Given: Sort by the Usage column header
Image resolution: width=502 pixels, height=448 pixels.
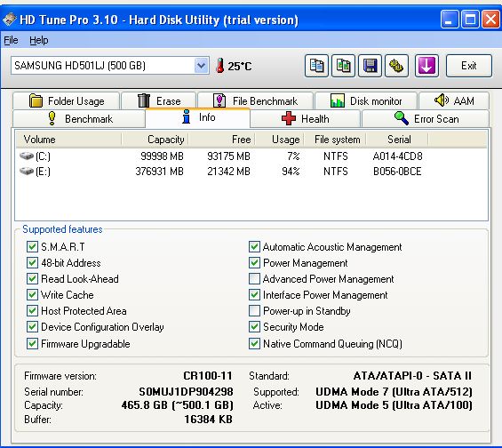Looking at the screenshot, I should click(x=279, y=140).
